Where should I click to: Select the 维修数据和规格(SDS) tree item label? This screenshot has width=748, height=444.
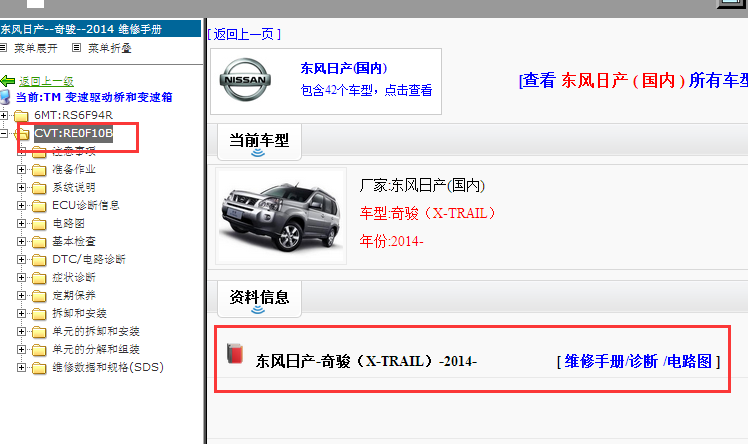108,367
